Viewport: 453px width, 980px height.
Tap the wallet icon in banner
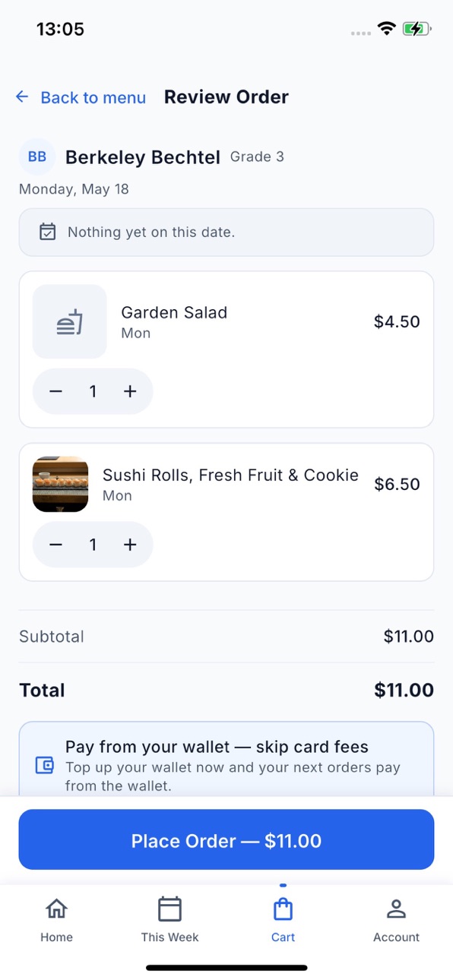coord(45,765)
